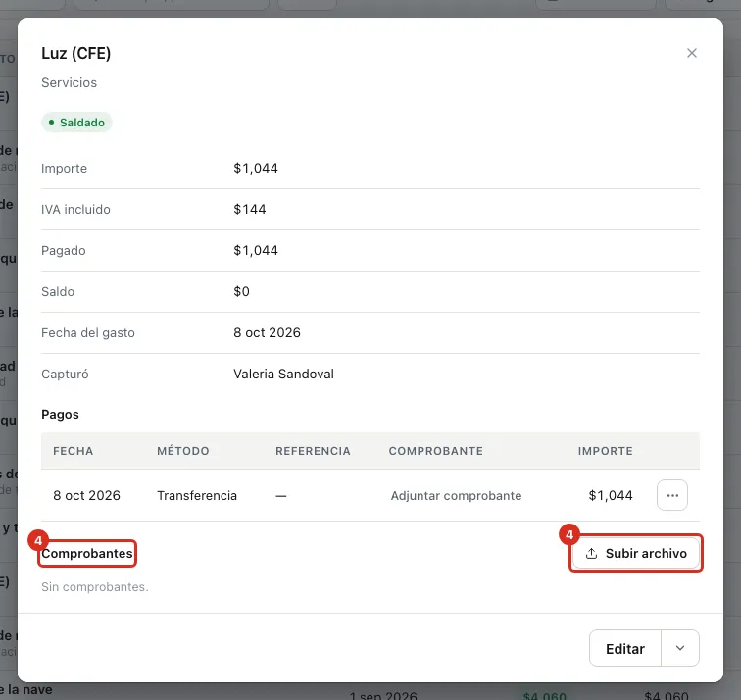Click the Adjuntar comprobante link
The image size is (741, 700).
coord(456,496)
